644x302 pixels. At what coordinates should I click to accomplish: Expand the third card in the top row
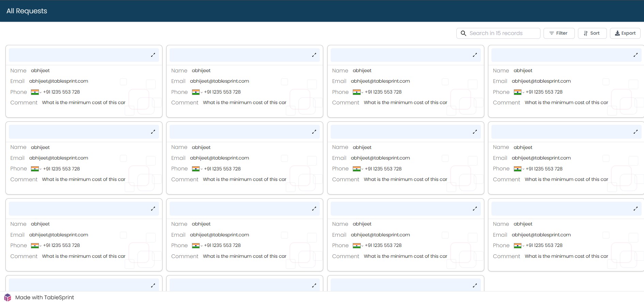coord(475,55)
